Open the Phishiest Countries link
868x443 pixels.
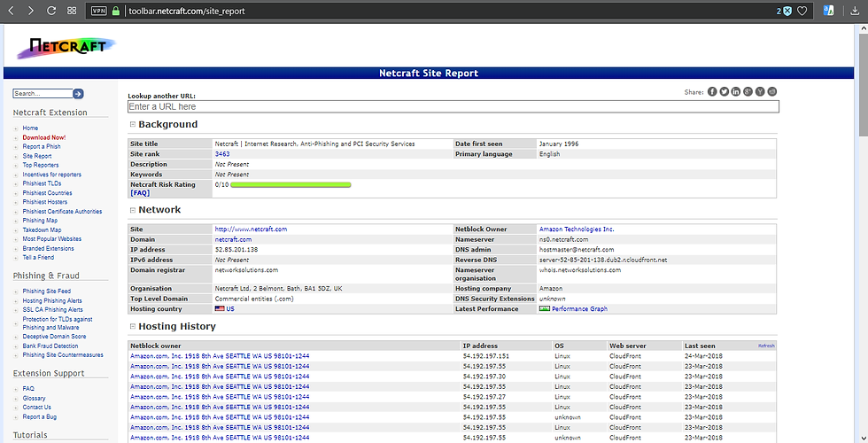(47, 193)
